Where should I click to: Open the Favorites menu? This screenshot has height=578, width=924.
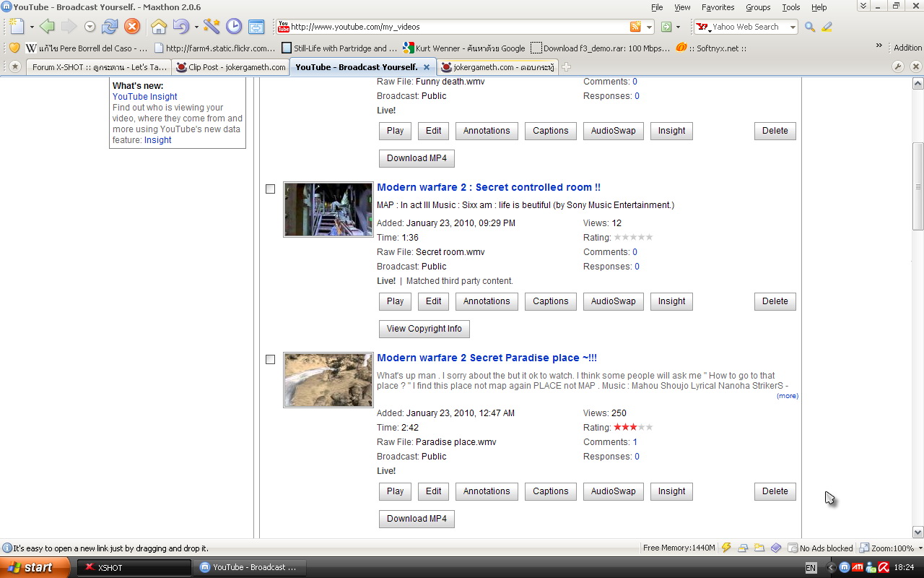(718, 7)
